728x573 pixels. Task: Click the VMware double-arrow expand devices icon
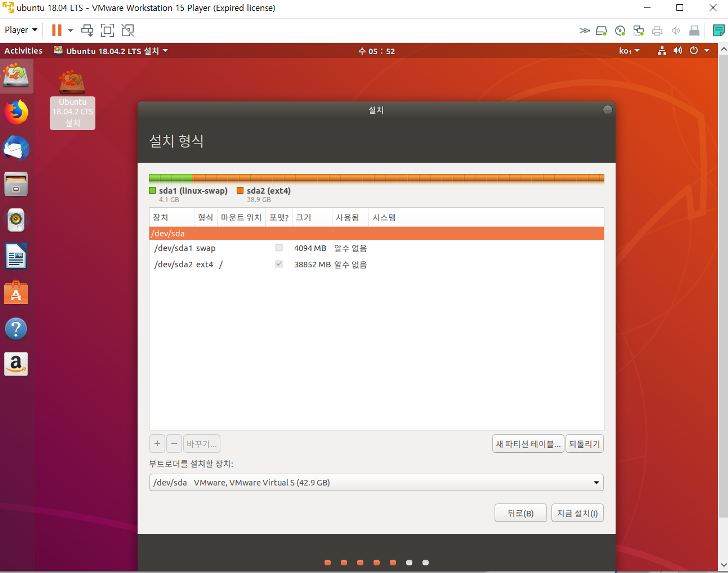click(x=585, y=31)
